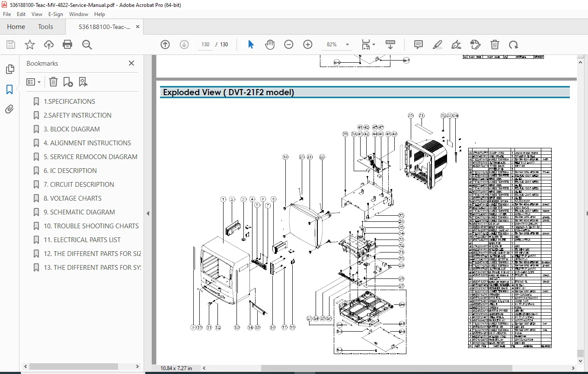The image size is (588, 374).
Task: Click the 10.84 x 7.27 in page size label
Action: tap(176, 368)
